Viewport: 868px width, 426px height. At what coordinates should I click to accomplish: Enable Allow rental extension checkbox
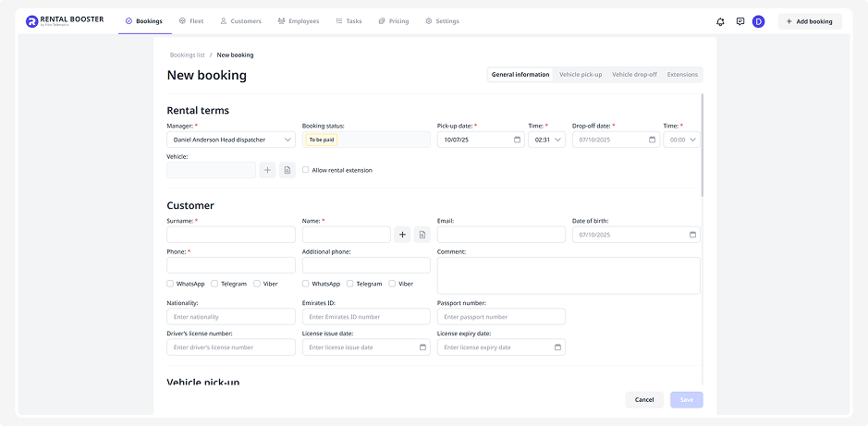click(306, 170)
